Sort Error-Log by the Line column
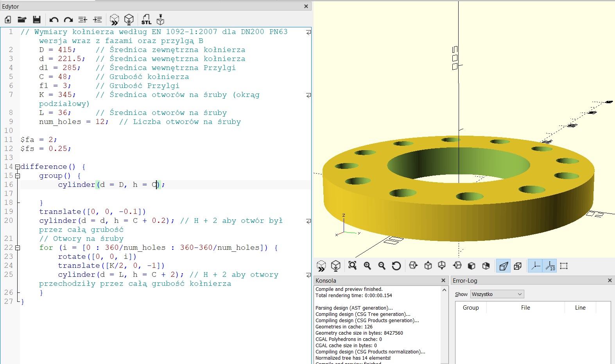This screenshot has width=615, height=364. pos(580,308)
